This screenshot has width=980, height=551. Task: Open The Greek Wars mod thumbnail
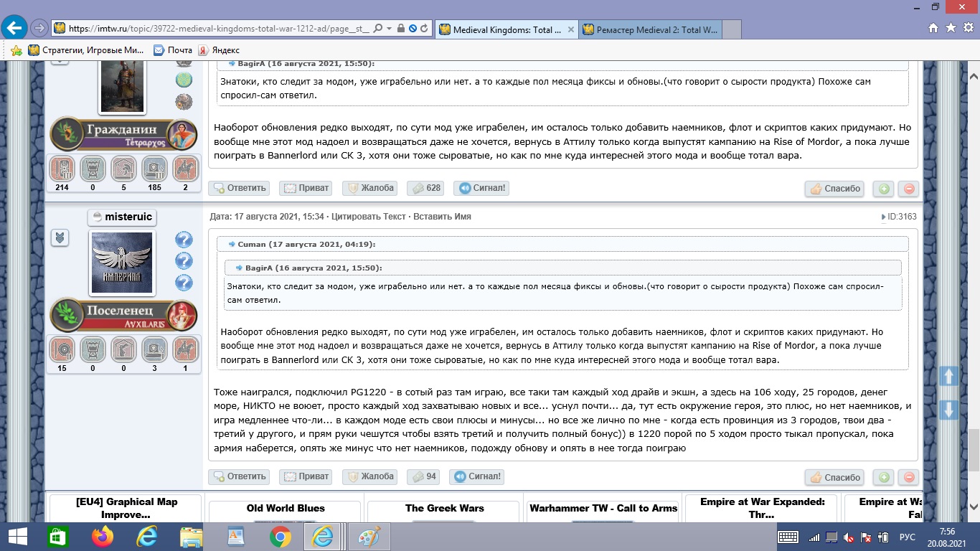444,508
